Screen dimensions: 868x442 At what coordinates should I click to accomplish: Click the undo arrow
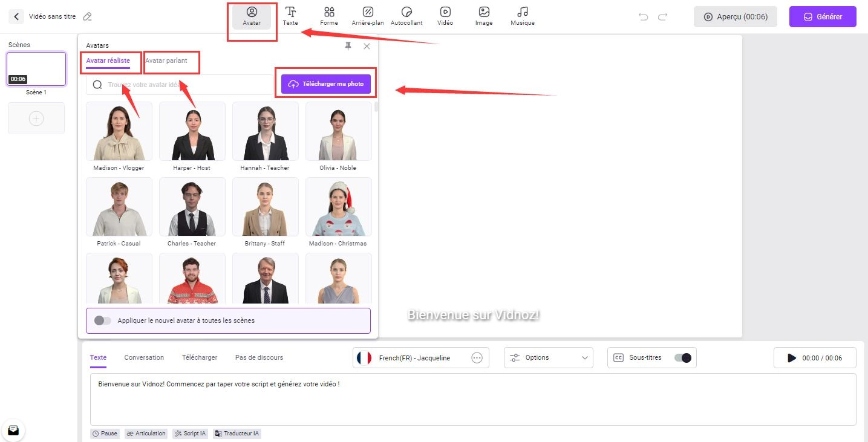pyautogui.click(x=644, y=17)
